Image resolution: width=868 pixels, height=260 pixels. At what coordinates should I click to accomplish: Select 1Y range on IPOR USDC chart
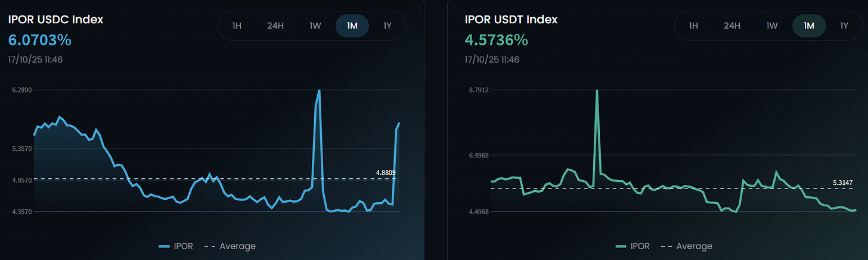coord(387,26)
